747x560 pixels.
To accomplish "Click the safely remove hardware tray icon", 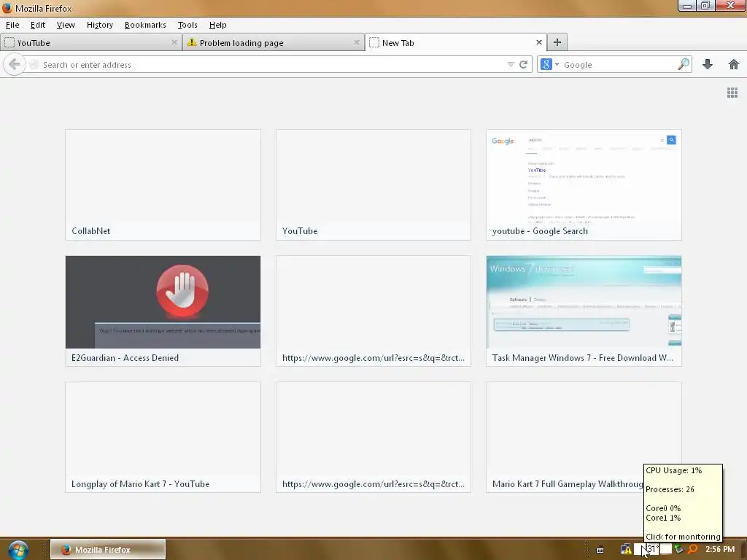I will 678,550.
